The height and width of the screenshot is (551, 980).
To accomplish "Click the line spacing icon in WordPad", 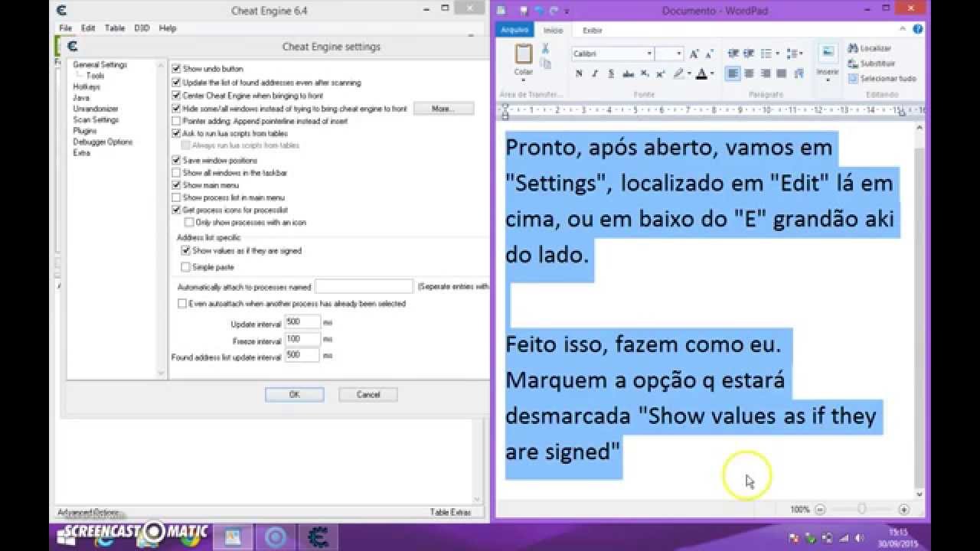I will click(x=791, y=54).
